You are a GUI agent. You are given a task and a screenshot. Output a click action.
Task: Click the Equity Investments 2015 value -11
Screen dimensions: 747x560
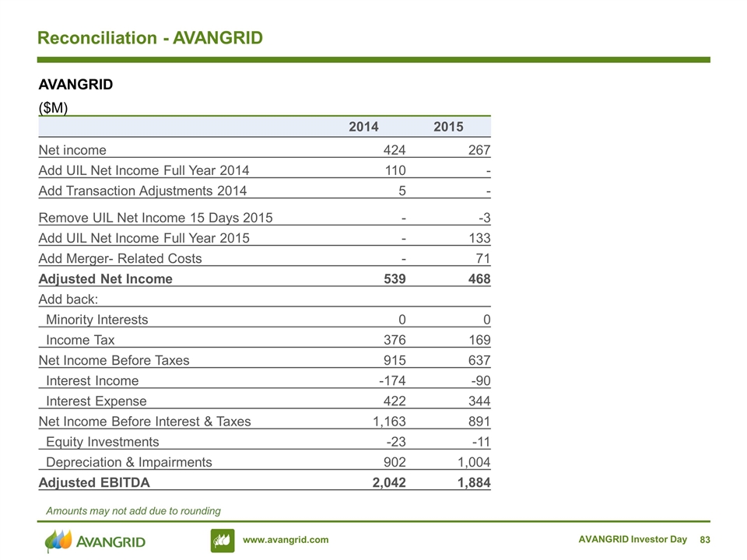pyautogui.click(x=481, y=443)
